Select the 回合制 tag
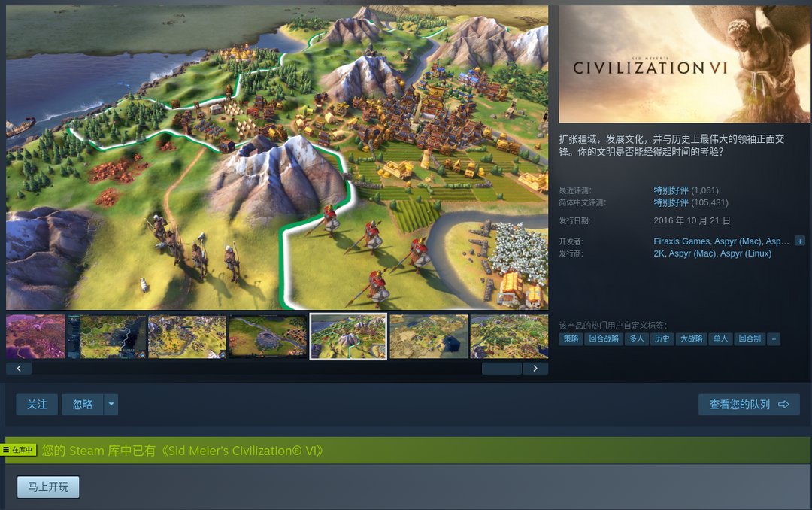 [x=750, y=339]
